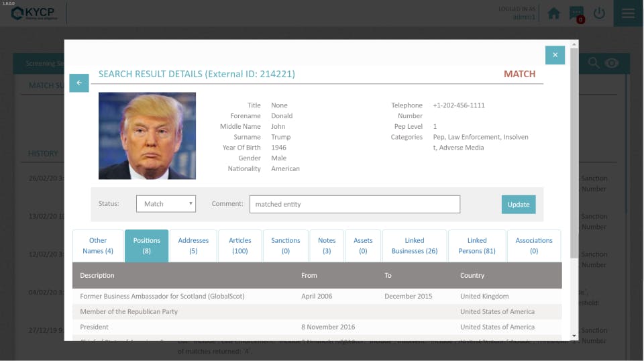
Task: Open the Linked Businesses (26) tab
Action: click(415, 246)
